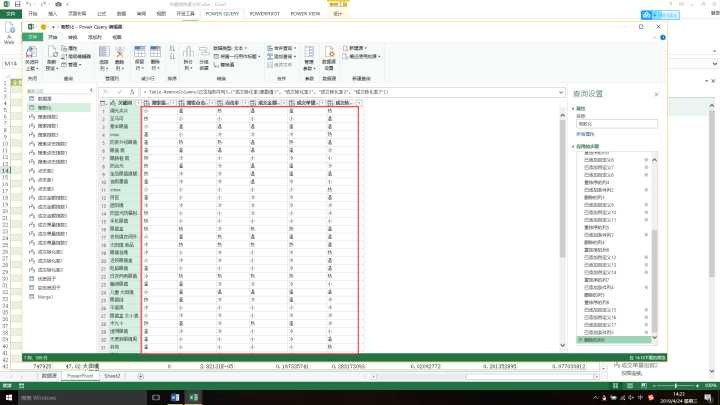Screen dimensions: 720x405
Task: Click the Keep Rows icon
Action: click(x=140, y=52)
